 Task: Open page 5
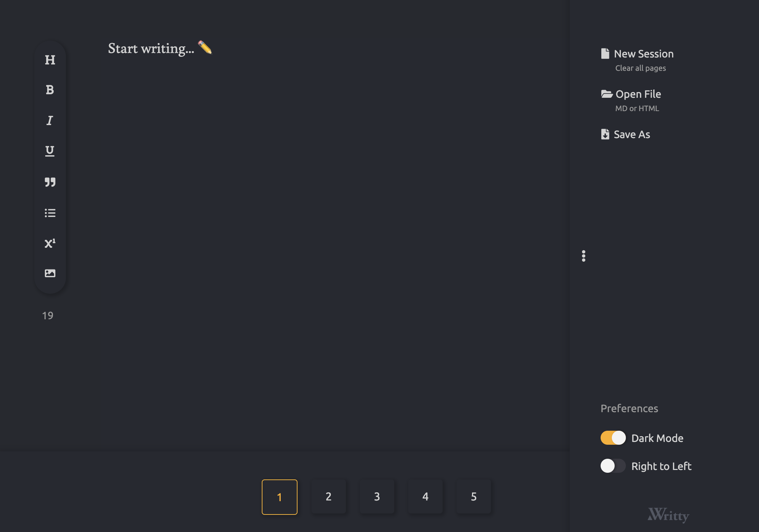coord(473,497)
